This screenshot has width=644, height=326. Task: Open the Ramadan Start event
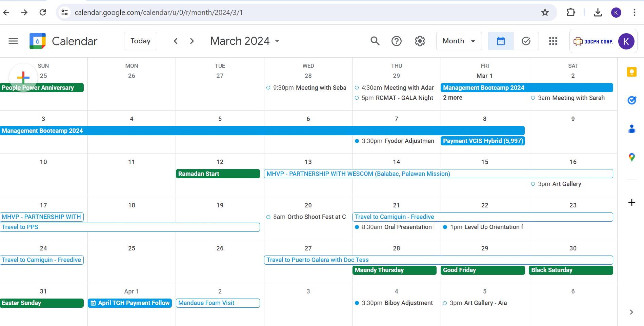pos(218,174)
